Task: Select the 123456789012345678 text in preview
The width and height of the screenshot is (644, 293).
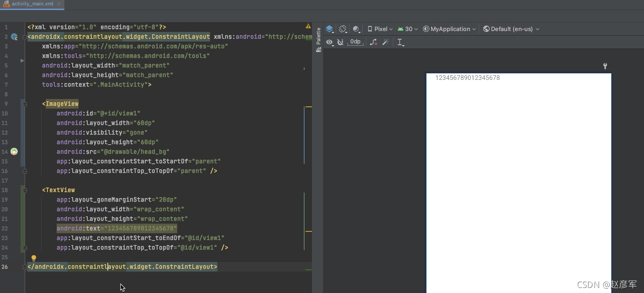Action: pyautogui.click(x=467, y=78)
